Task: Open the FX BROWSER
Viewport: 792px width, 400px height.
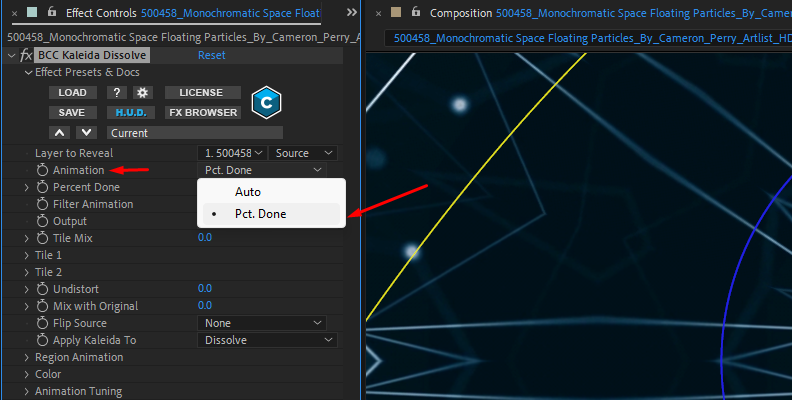Action: click(x=203, y=112)
